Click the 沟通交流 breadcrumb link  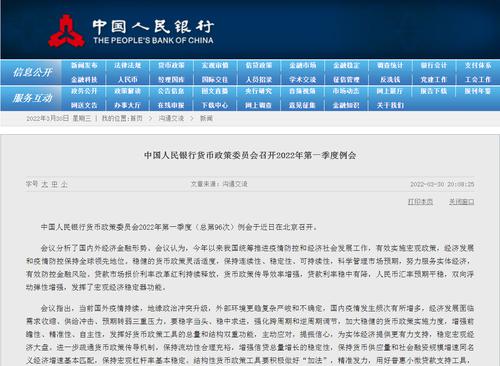(171, 118)
